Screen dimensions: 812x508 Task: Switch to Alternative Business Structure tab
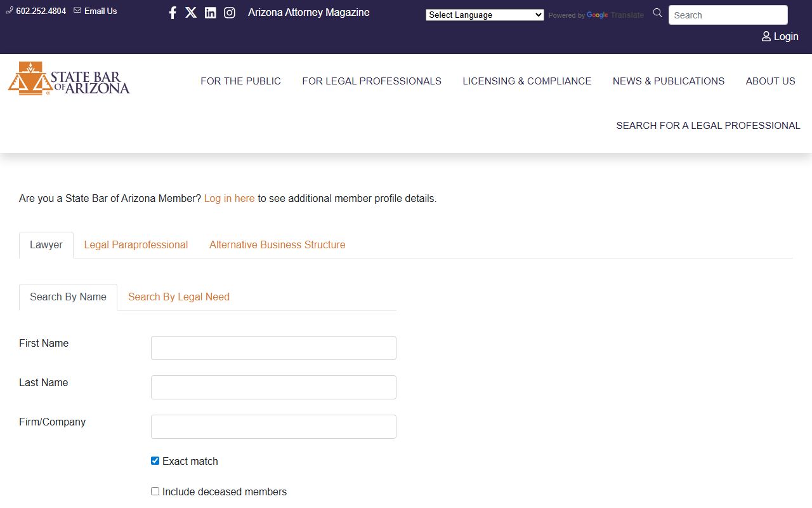pos(277,245)
